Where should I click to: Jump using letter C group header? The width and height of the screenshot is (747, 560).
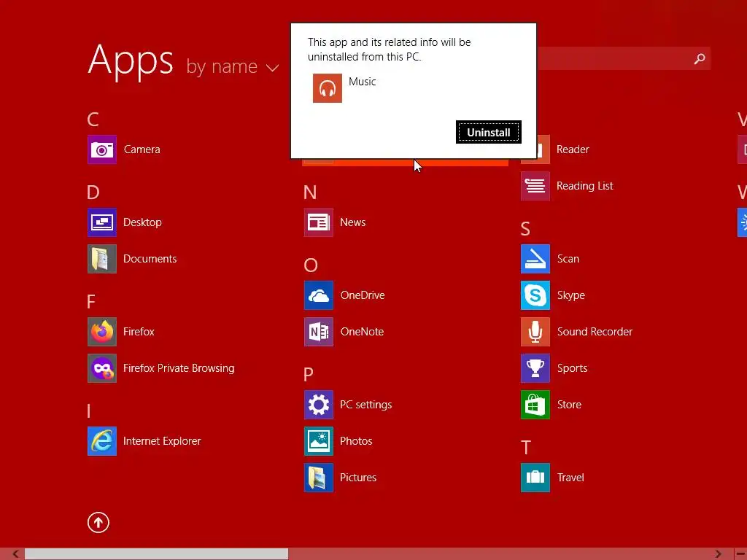[93, 120]
